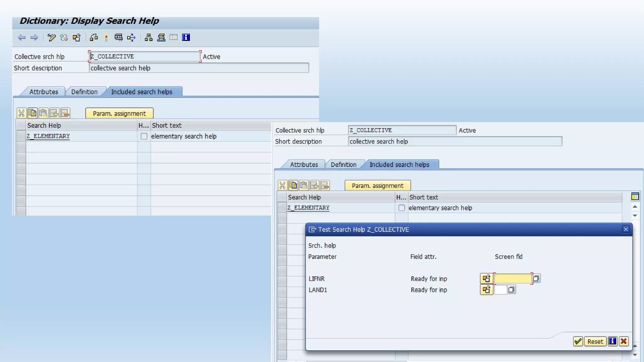The height and width of the screenshot is (362, 644).
Task: Open the Definition tab in right window
Action: point(343,165)
